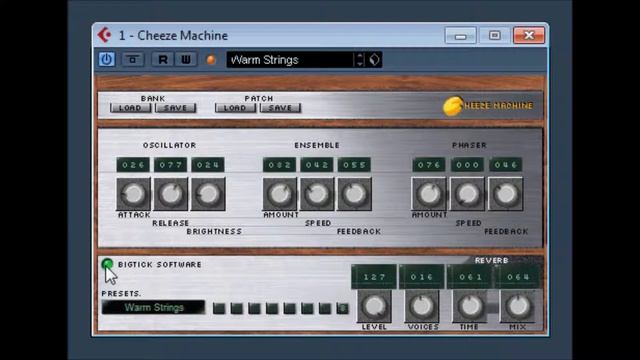
Task: Select the eighth lit preset slot square
Action: click(x=342, y=308)
